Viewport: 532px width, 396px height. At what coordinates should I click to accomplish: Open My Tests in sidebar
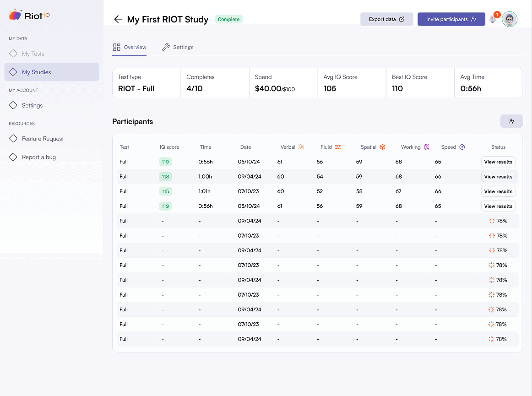coord(33,54)
